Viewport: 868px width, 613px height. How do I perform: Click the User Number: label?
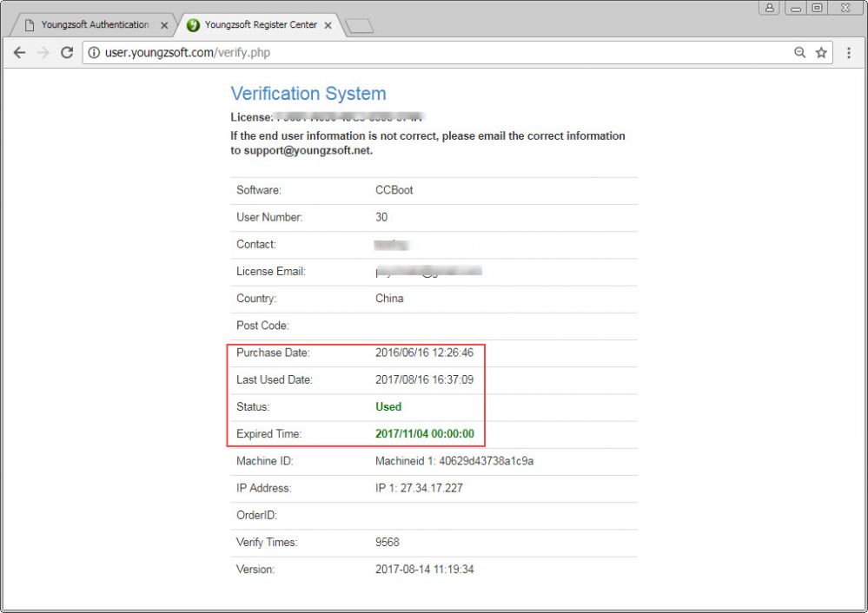tap(269, 217)
